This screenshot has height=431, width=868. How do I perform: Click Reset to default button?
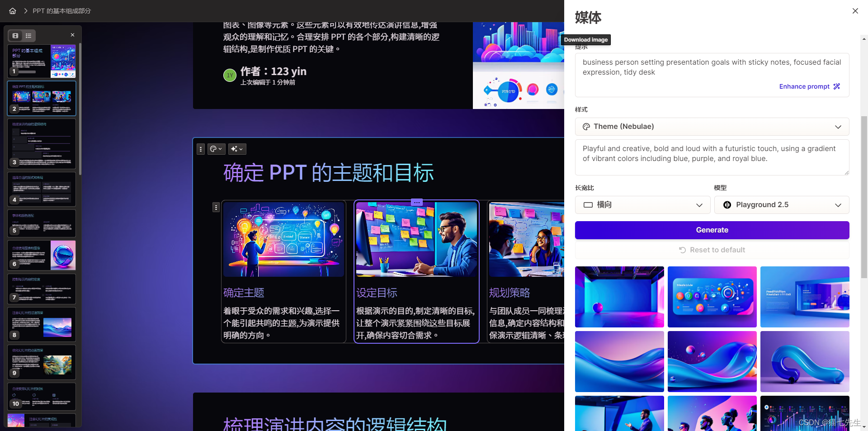tap(712, 250)
